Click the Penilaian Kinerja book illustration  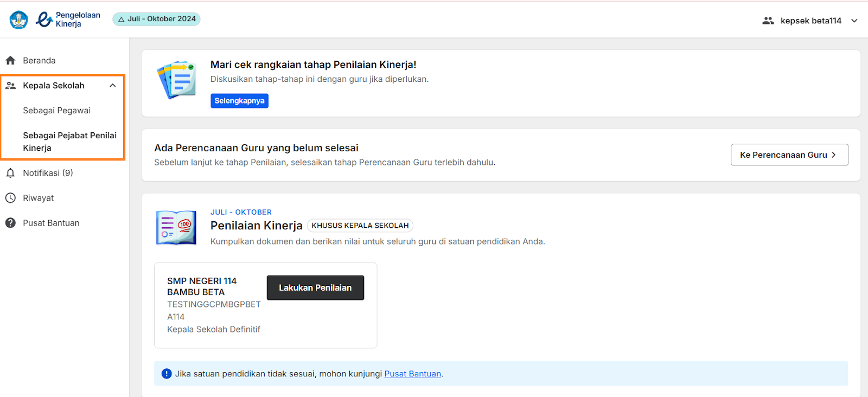(x=176, y=228)
